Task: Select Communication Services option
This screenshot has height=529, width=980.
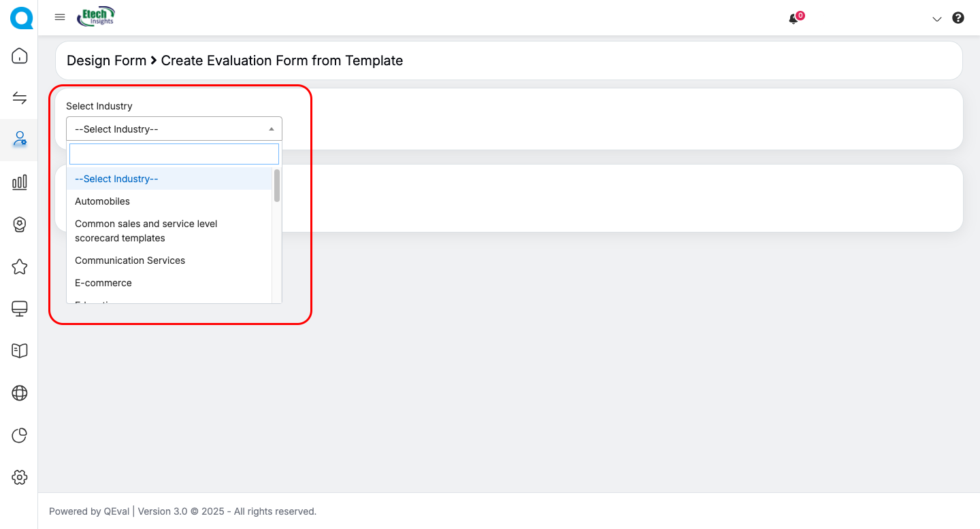Action: [130, 260]
